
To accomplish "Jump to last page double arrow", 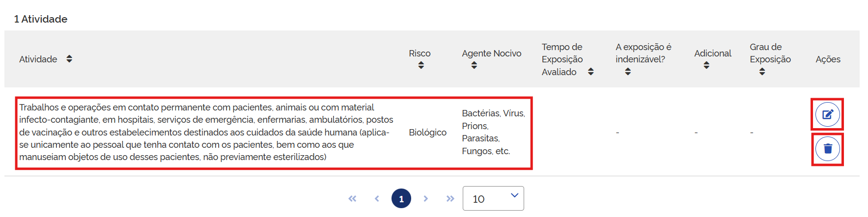I will click(x=450, y=198).
